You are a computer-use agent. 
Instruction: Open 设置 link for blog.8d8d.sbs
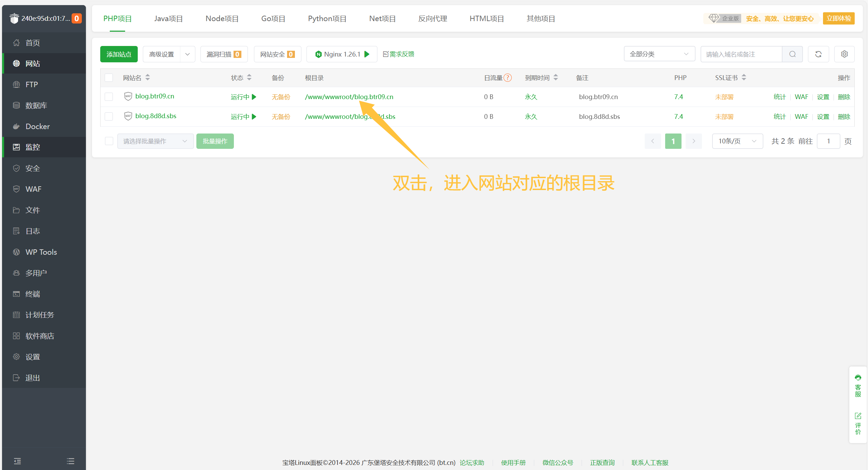point(823,117)
